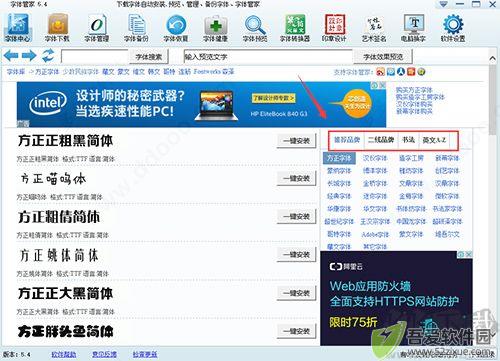Image resolution: width=500 pixels, height=361 pixels.
Task: Select 长城字体 brand category
Action: (339, 183)
